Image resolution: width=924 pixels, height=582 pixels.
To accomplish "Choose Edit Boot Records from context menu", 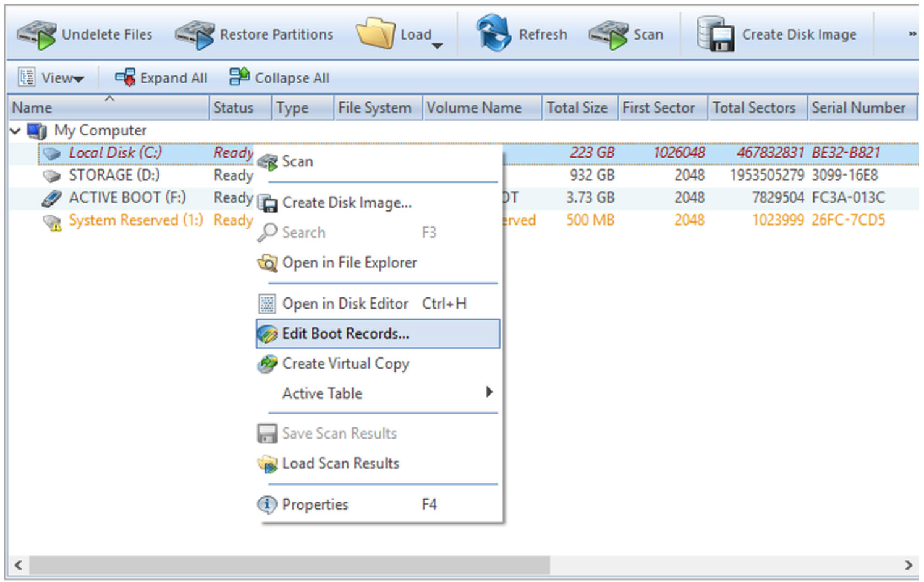I will tap(345, 333).
